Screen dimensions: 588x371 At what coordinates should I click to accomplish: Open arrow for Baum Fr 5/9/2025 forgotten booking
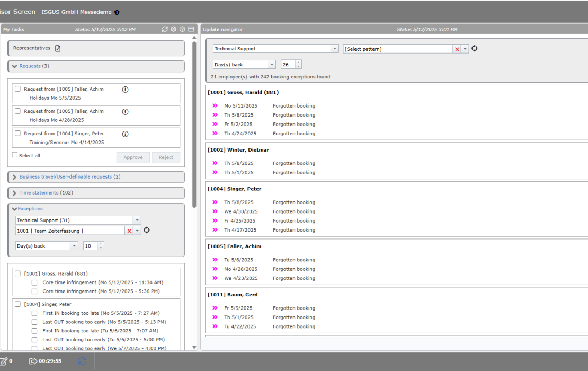(x=215, y=307)
